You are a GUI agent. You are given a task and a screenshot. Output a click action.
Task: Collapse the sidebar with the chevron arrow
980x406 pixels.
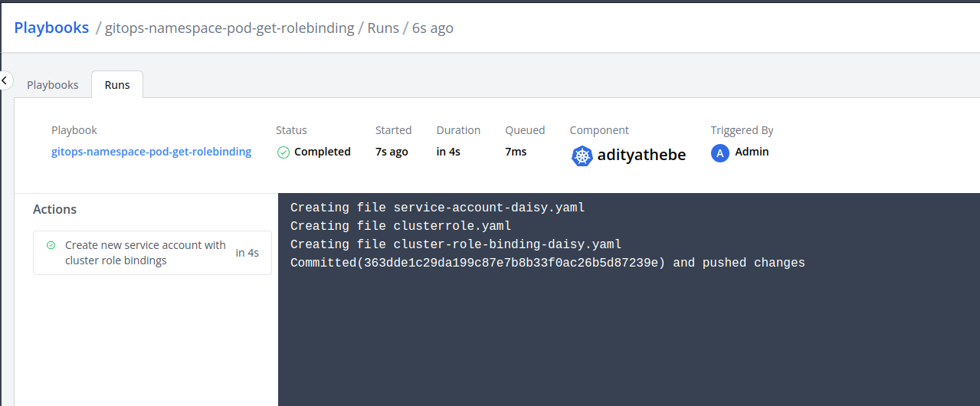[x=5, y=80]
